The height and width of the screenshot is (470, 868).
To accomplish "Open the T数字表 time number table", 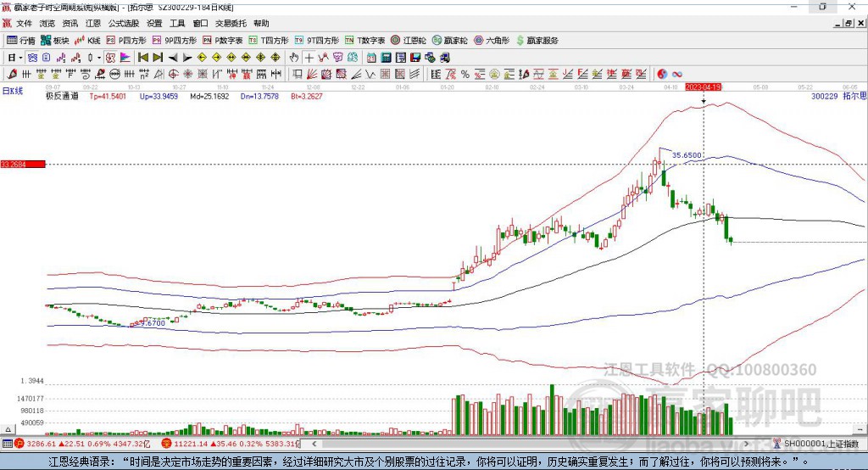I will (364, 41).
